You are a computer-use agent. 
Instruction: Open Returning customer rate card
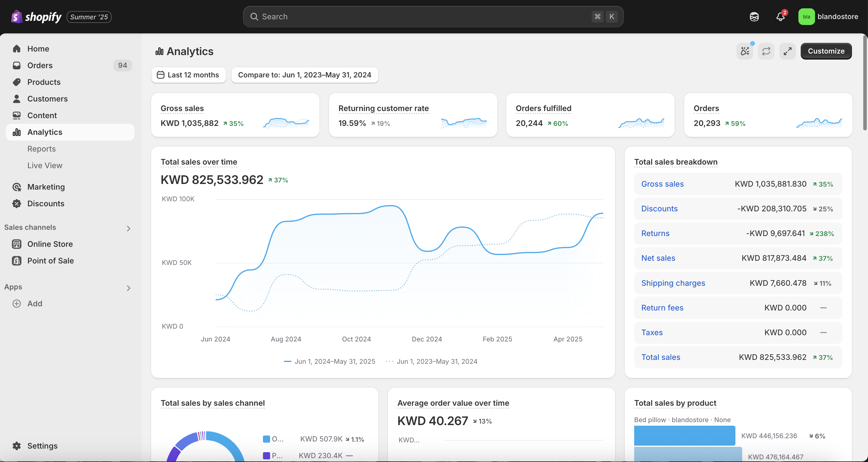[x=413, y=115]
